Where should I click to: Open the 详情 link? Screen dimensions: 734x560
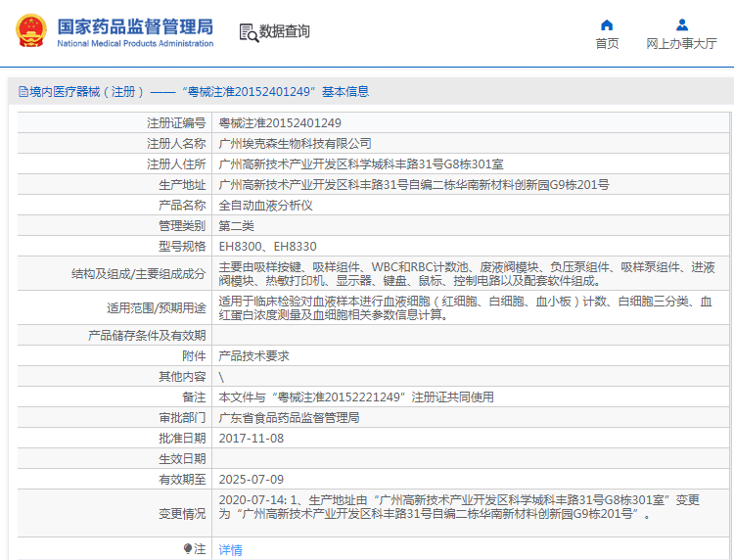[230, 550]
